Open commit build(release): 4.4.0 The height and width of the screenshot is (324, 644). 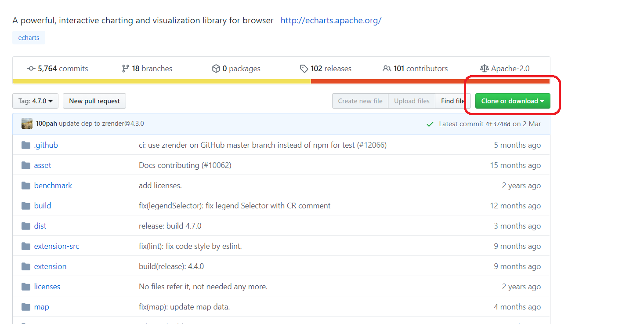pyautogui.click(x=171, y=266)
